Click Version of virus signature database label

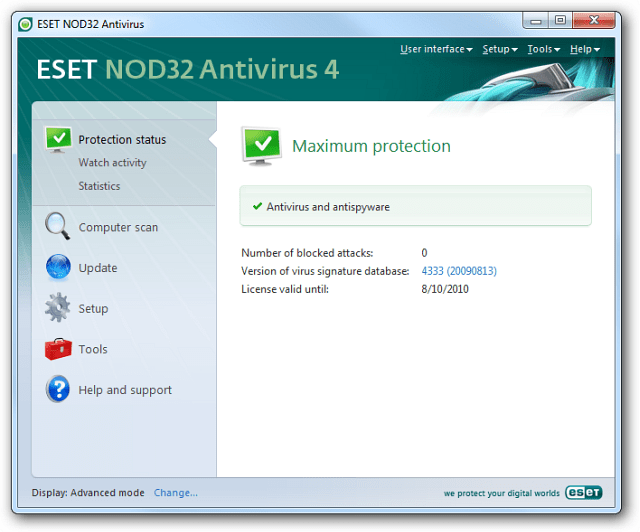point(325,271)
